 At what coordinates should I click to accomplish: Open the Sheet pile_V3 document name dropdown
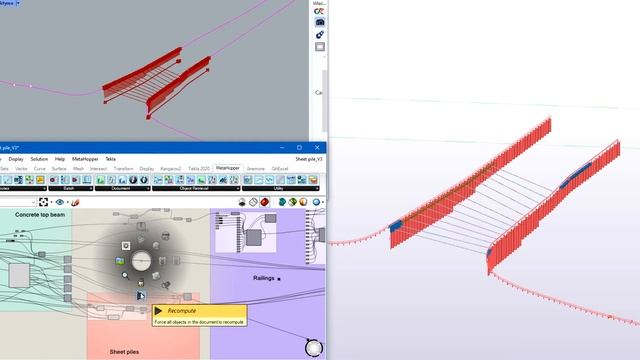point(309,159)
